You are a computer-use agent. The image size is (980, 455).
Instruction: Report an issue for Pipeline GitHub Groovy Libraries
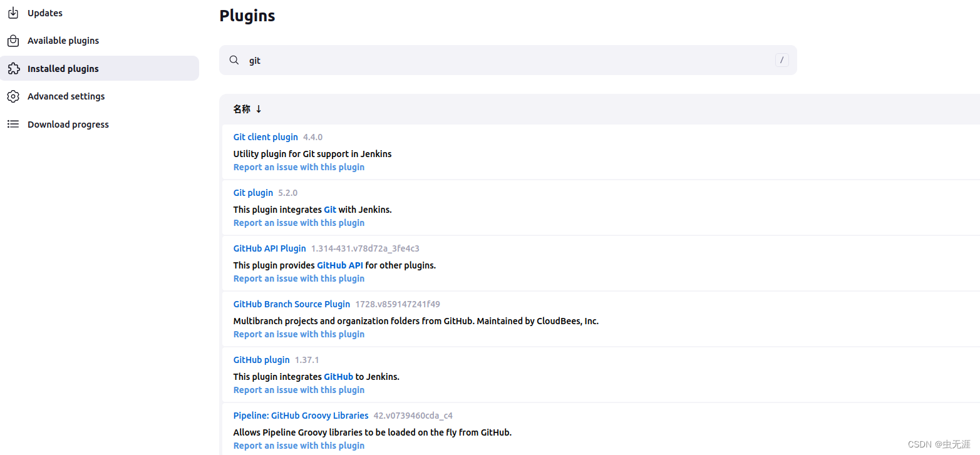pyautogui.click(x=299, y=446)
